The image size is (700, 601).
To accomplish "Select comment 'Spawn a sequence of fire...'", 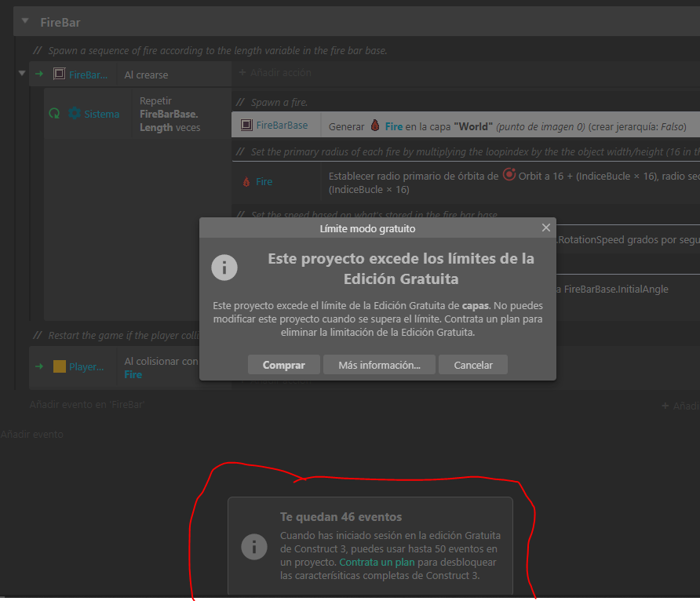I will (210, 50).
